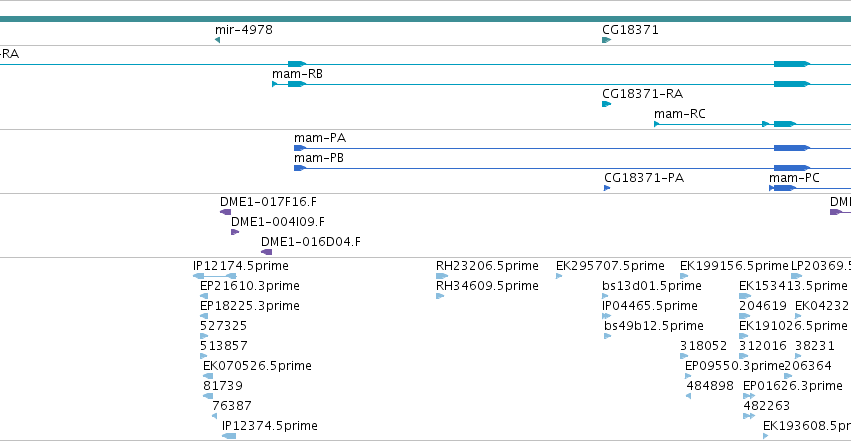The width and height of the screenshot is (851, 441).
Task: Click the mam-PC protein label
Action: click(794, 177)
